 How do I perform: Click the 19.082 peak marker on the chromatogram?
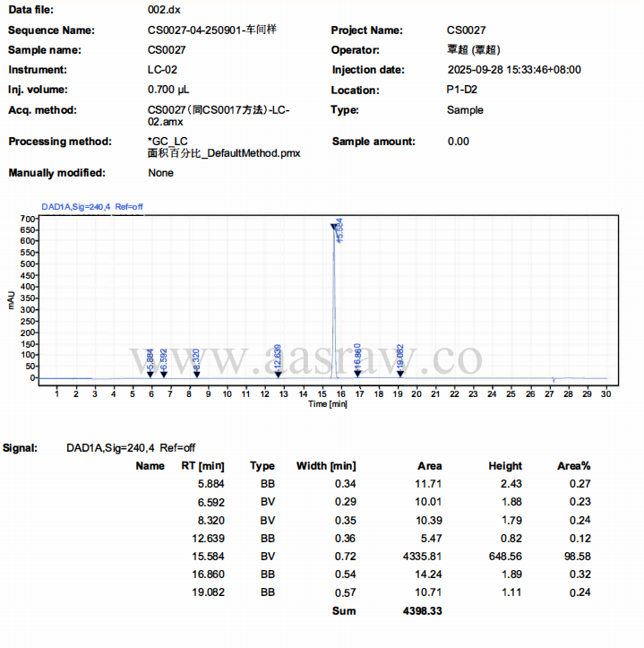[400, 374]
